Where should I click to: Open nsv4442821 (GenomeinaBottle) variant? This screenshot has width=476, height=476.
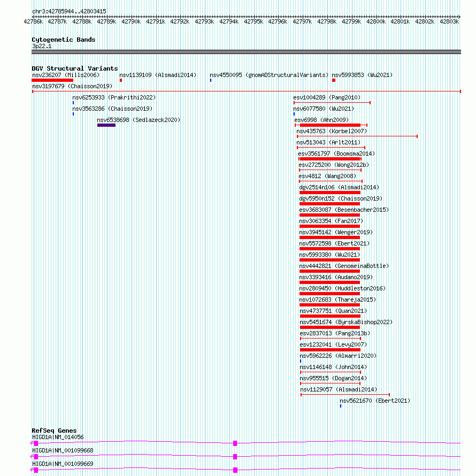(344, 266)
